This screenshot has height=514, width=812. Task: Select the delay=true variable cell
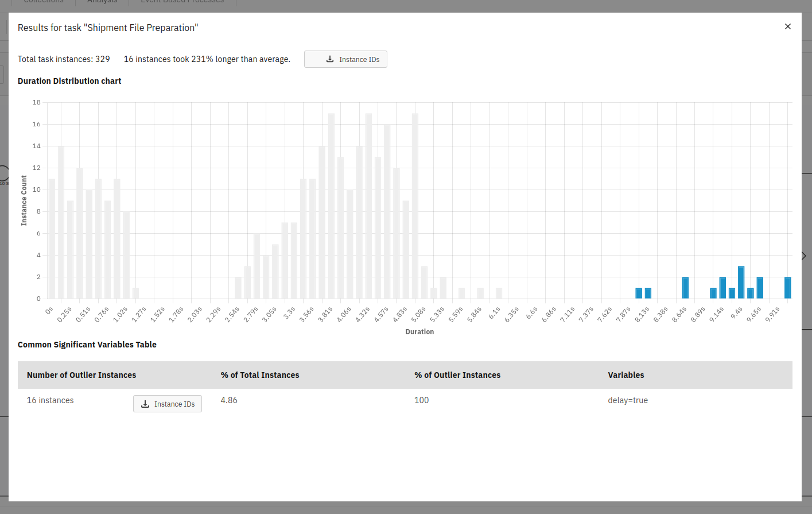tap(628, 400)
